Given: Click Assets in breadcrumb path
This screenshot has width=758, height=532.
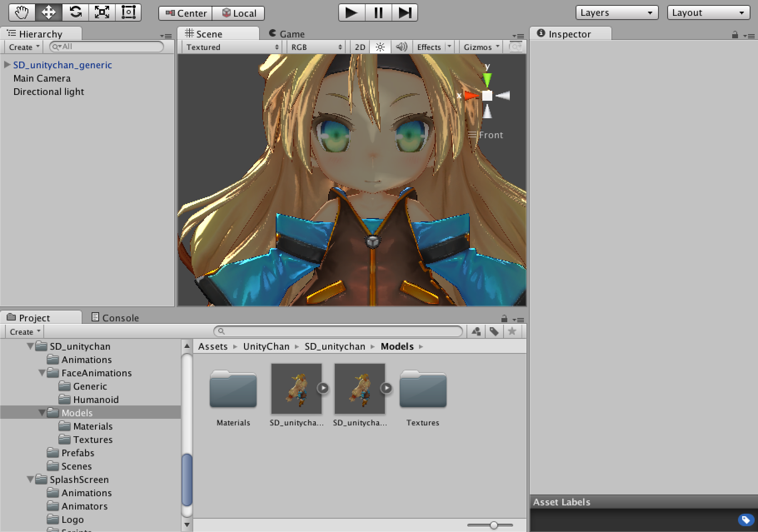Looking at the screenshot, I should (213, 346).
